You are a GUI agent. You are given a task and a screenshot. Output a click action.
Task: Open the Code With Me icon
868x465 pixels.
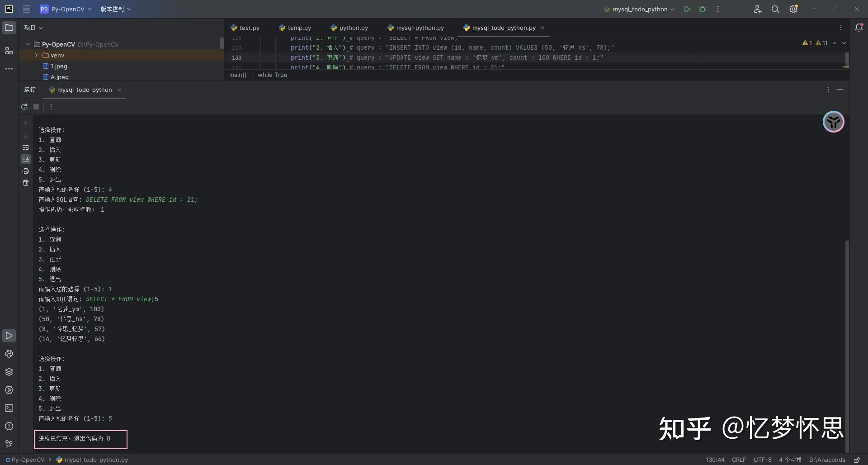click(758, 9)
